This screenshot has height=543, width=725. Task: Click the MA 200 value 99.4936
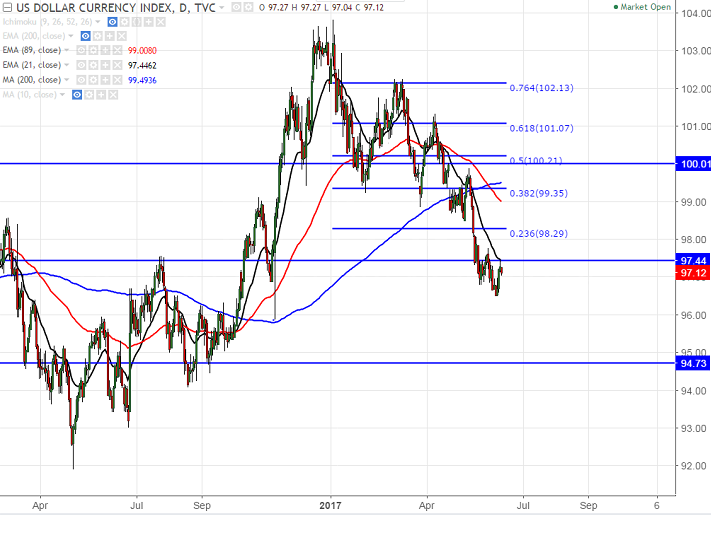pos(142,80)
